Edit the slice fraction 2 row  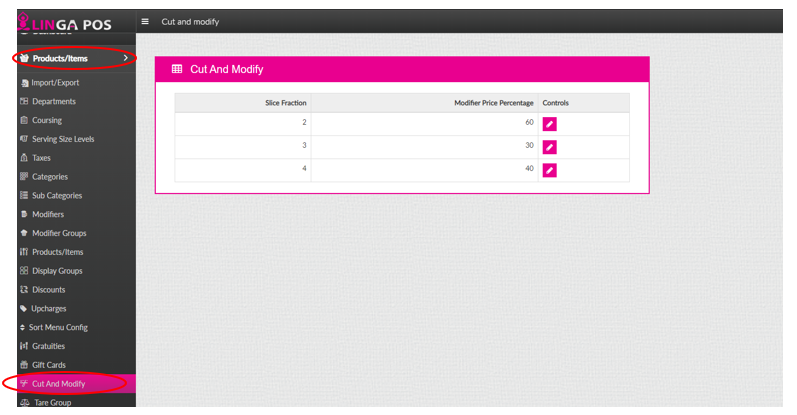(x=549, y=124)
